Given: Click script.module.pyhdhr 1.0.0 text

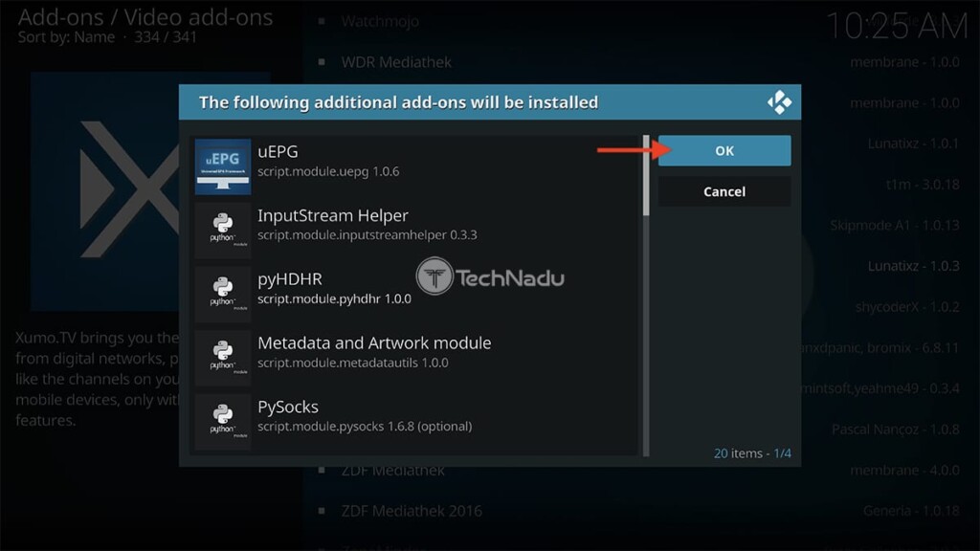Looking at the screenshot, I should coord(334,298).
